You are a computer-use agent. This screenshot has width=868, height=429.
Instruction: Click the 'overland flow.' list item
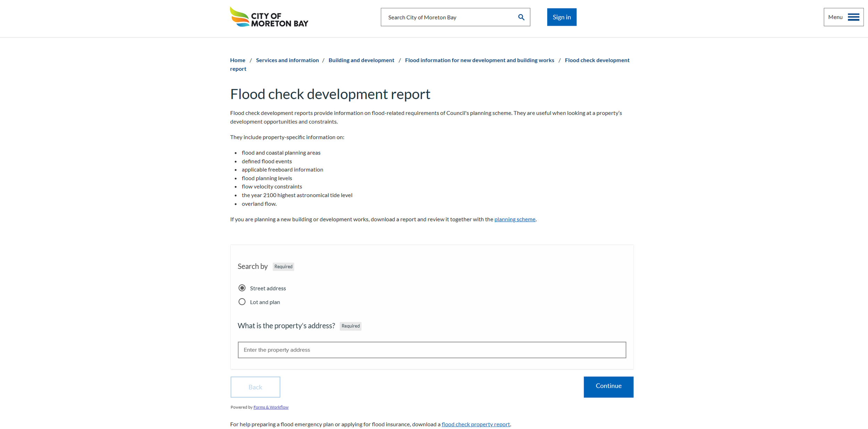(259, 204)
